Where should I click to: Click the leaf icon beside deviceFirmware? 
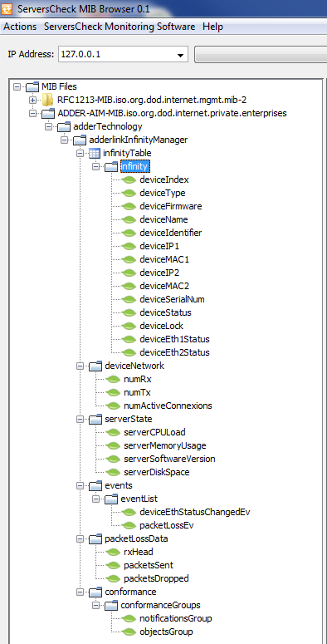point(129,206)
